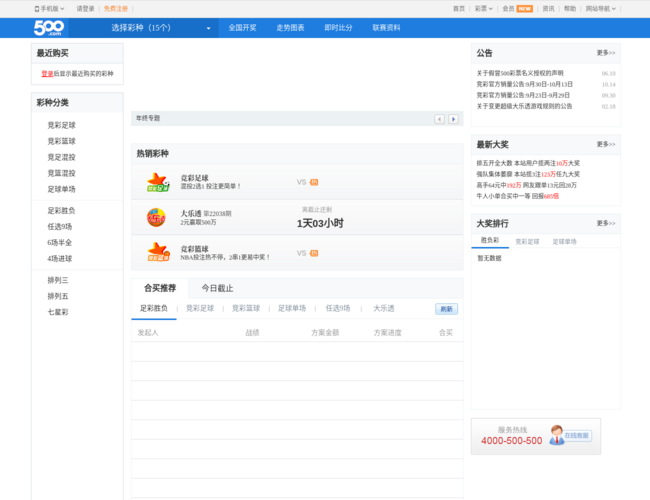The height and width of the screenshot is (500, 650).
Task: Open 足球单场 in the 彩种分类 sidebar
Action: (61, 189)
